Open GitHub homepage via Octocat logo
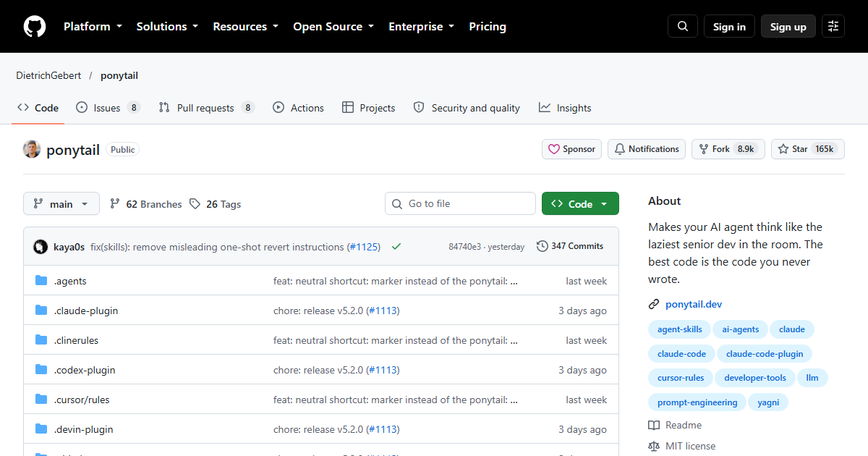 pyautogui.click(x=35, y=27)
